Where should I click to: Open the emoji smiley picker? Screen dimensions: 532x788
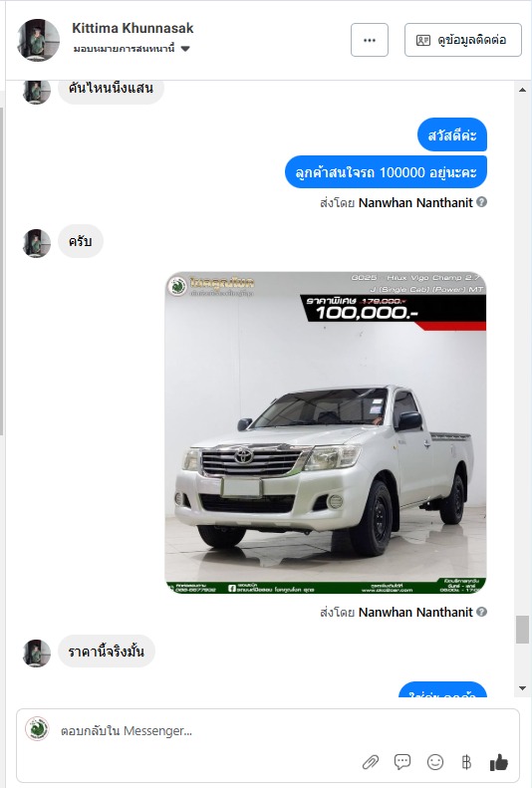pos(435,762)
